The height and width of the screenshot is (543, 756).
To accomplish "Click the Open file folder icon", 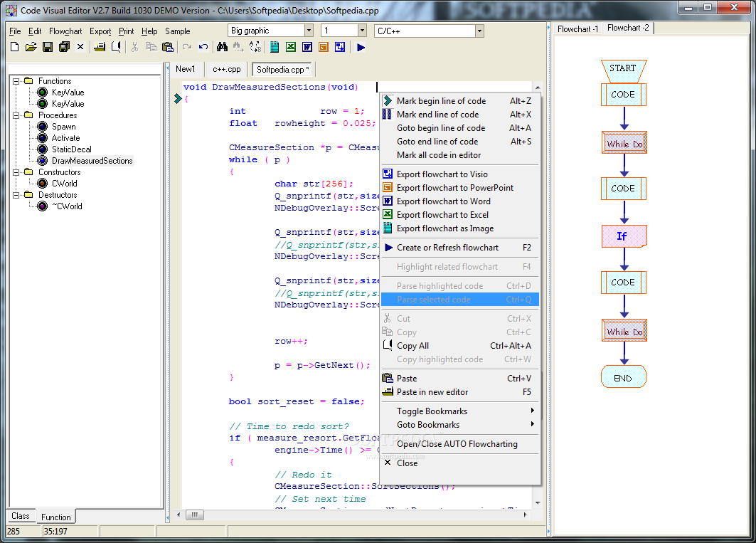I will tap(31, 47).
